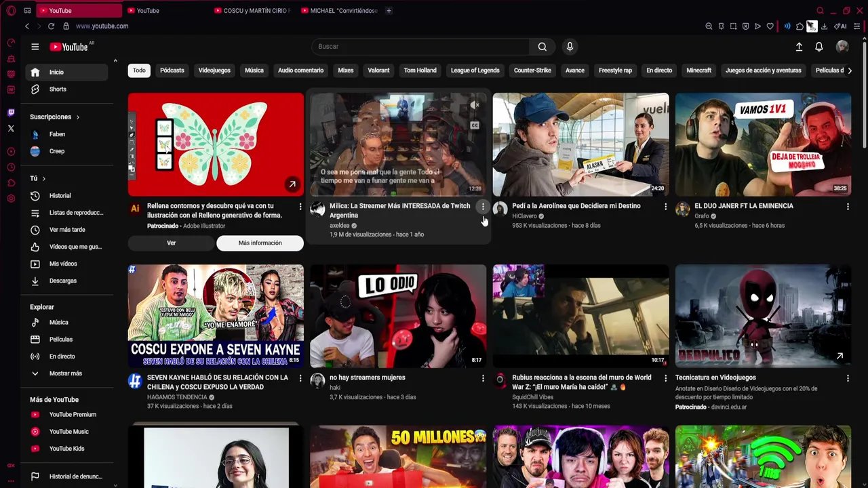Open the ad blocker shield icon

tap(745, 26)
